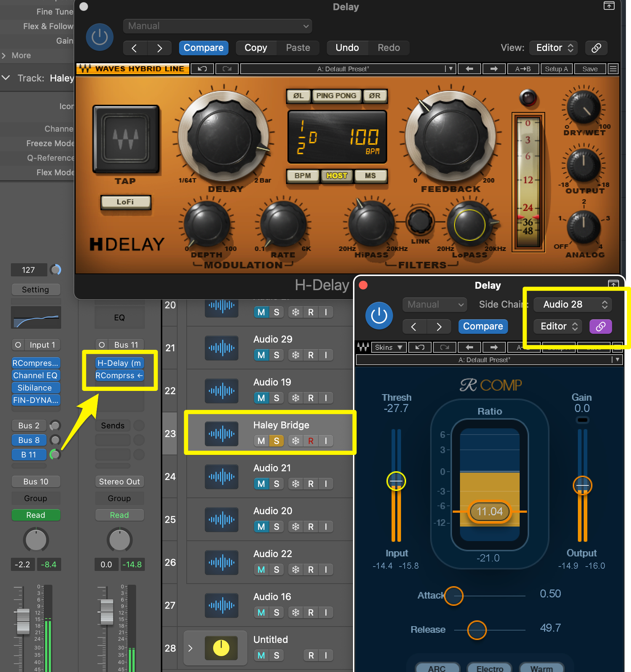Click the RComp Release slider handle
The height and width of the screenshot is (672, 631).
click(477, 630)
